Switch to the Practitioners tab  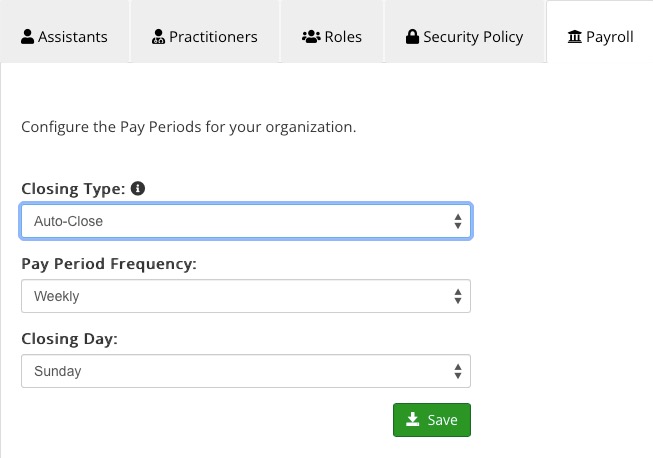point(205,32)
